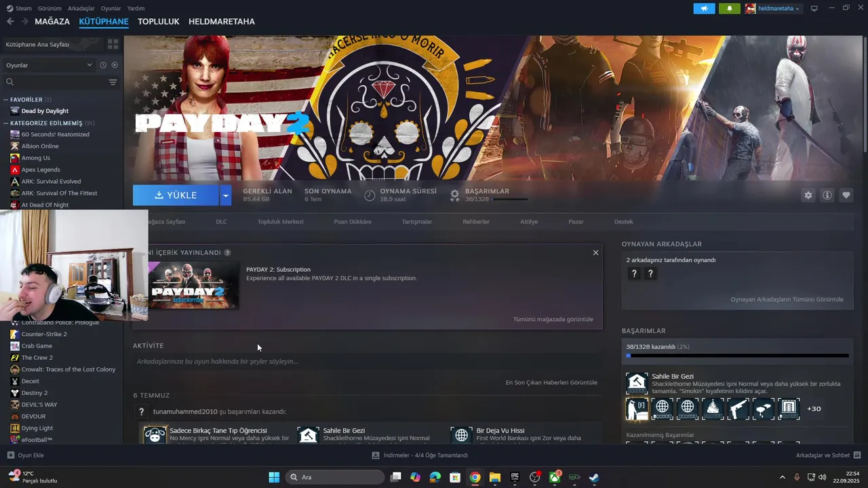Click Sahile Bir Gezi icon in Başarımlar panel
This screenshot has height=488, width=868.
[637, 384]
